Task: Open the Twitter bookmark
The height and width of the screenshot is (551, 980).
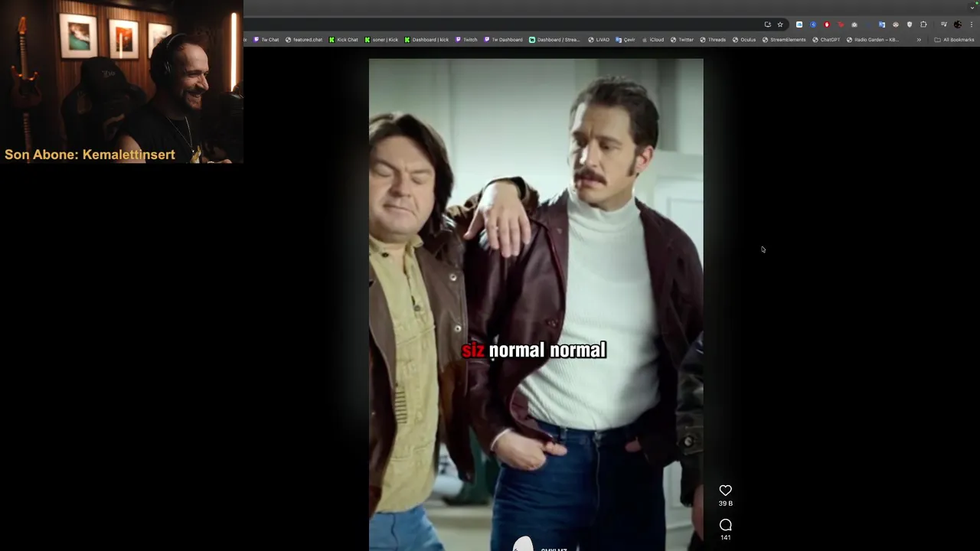Action: point(682,40)
